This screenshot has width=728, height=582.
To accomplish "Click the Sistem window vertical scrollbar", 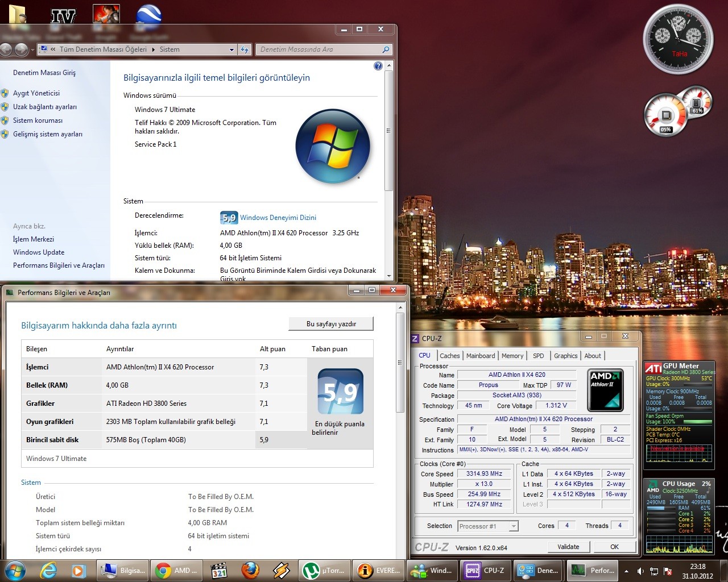I will (x=389, y=131).
